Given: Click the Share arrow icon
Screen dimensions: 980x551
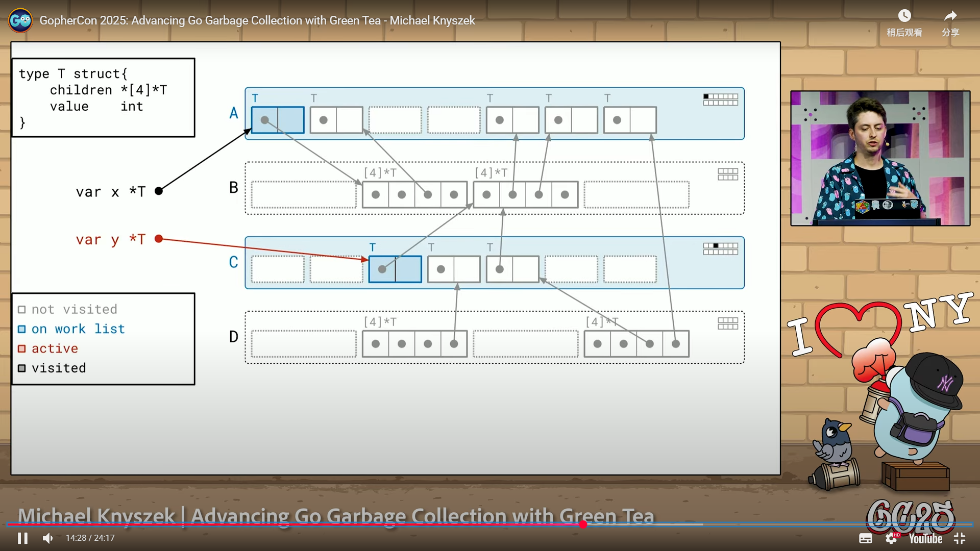Looking at the screenshot, I should pyautogui.click(x=950, y=16).
